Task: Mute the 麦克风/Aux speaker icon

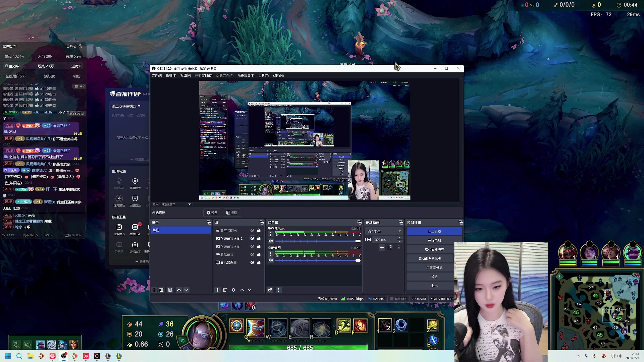Action: pos(271,241)
